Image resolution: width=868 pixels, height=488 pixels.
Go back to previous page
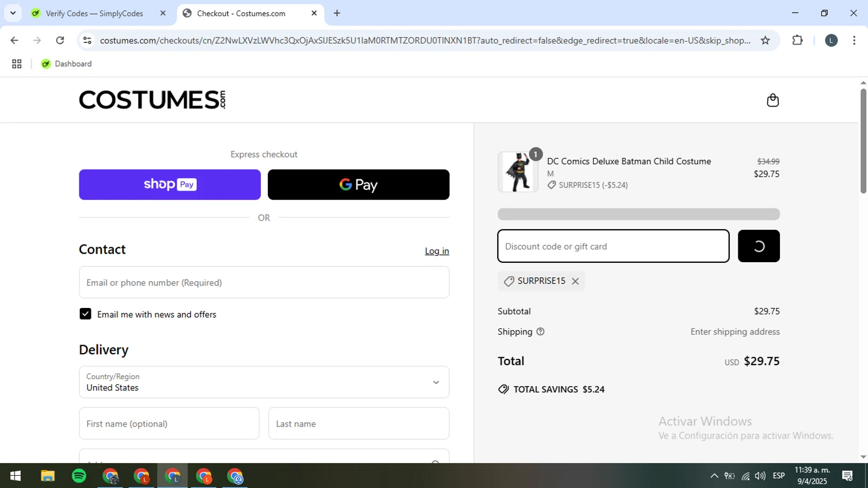(14, 41)
